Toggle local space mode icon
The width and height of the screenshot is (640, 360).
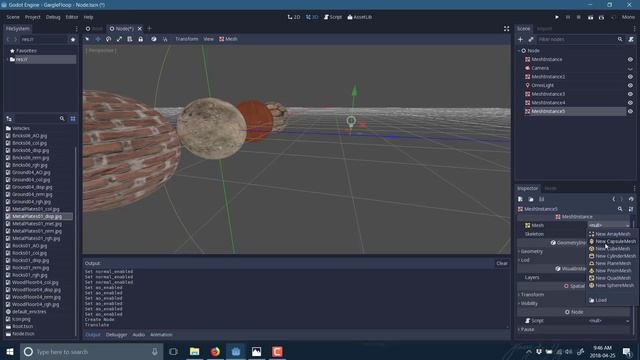[x=154, y=39]
